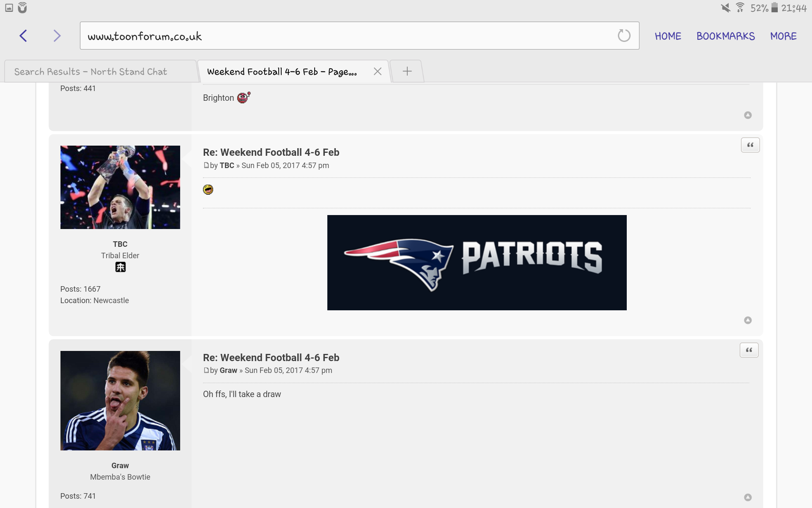Open the HOME menu item
The image size is (812, 508).
668,36
